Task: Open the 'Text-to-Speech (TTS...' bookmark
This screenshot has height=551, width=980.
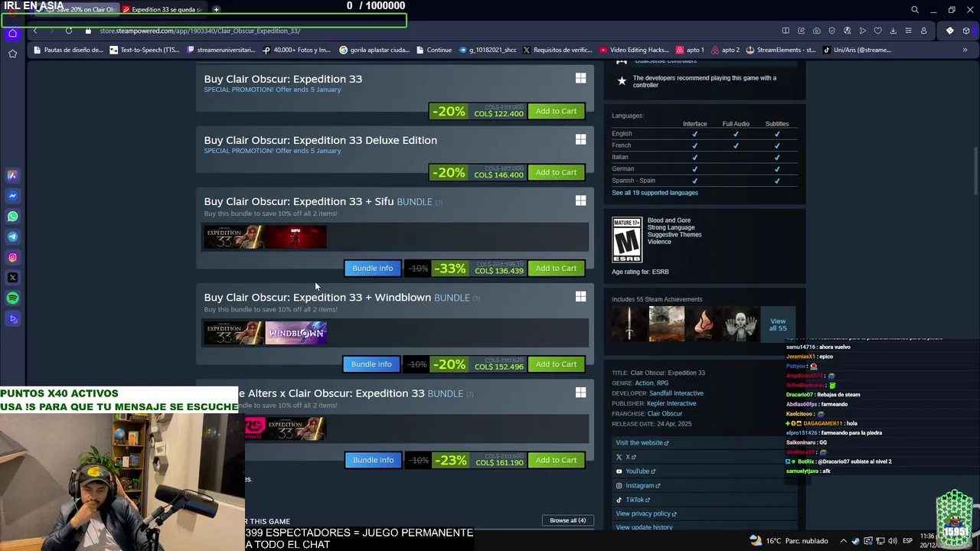Action: 145,50
